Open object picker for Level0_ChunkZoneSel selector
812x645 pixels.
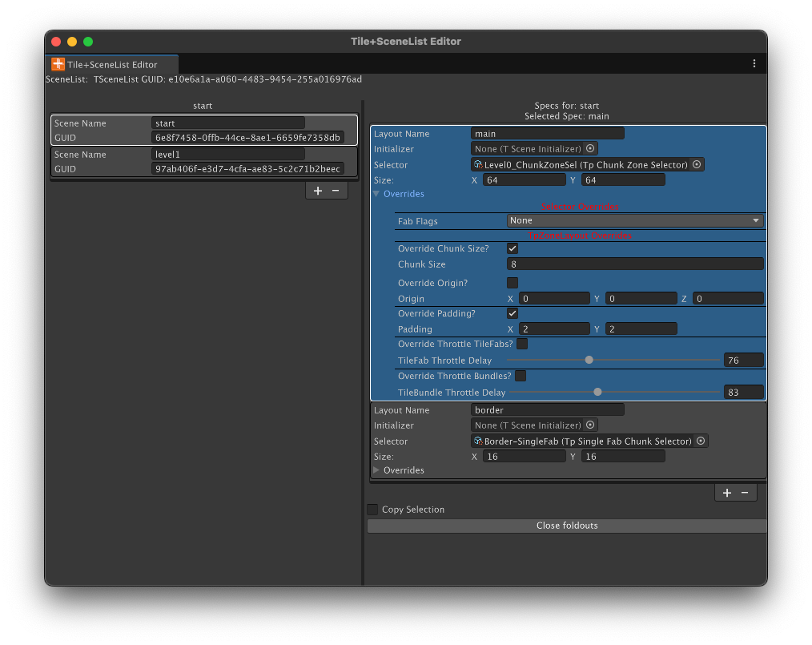click(697, 165)
